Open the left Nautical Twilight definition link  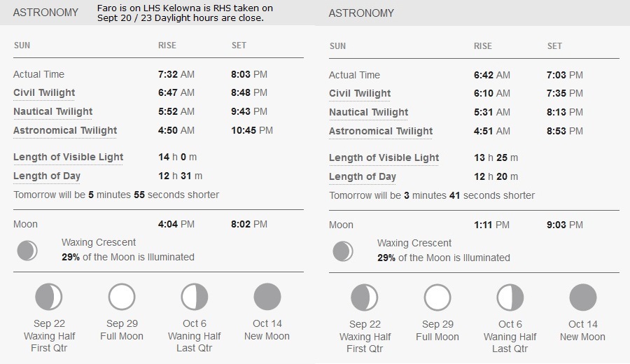[x=53, y=112]
